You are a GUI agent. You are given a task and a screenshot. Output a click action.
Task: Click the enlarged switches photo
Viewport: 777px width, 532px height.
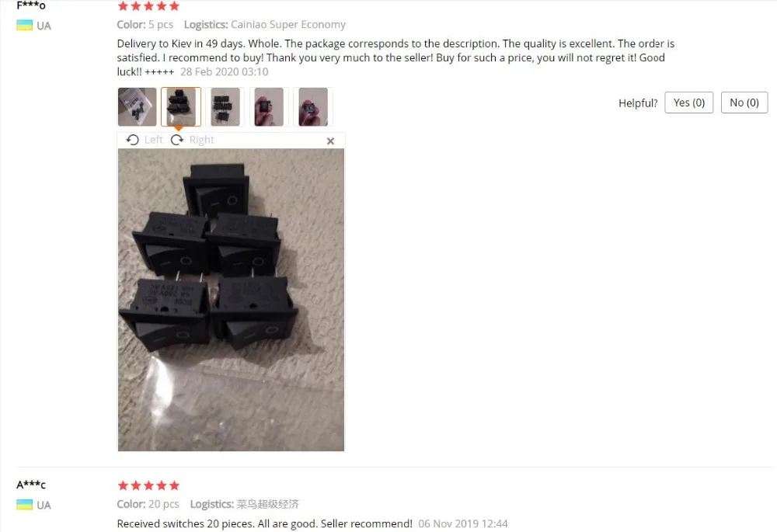click(x=231, y=300)
